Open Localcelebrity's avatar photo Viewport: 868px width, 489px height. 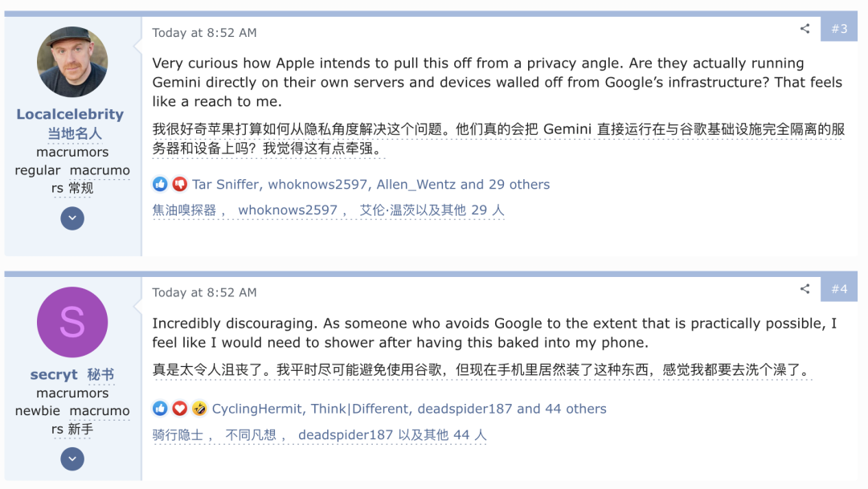[x=72, y=62]
